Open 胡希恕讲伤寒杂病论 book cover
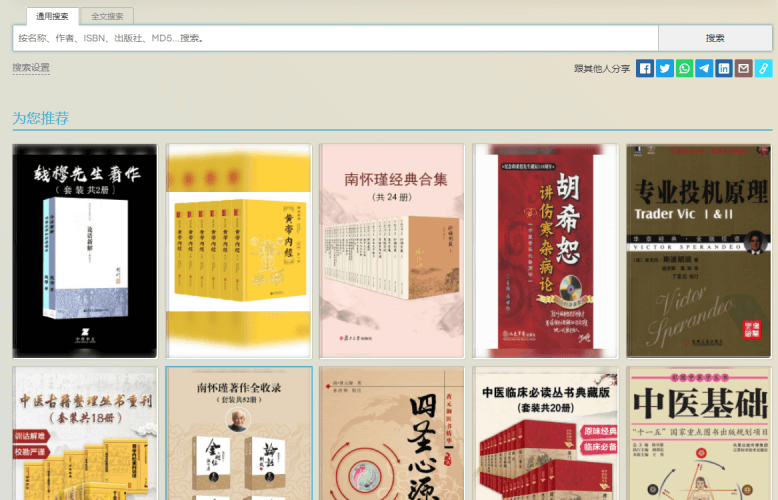The width and height of the screenshot is (778, 500). tap(545, 251)
